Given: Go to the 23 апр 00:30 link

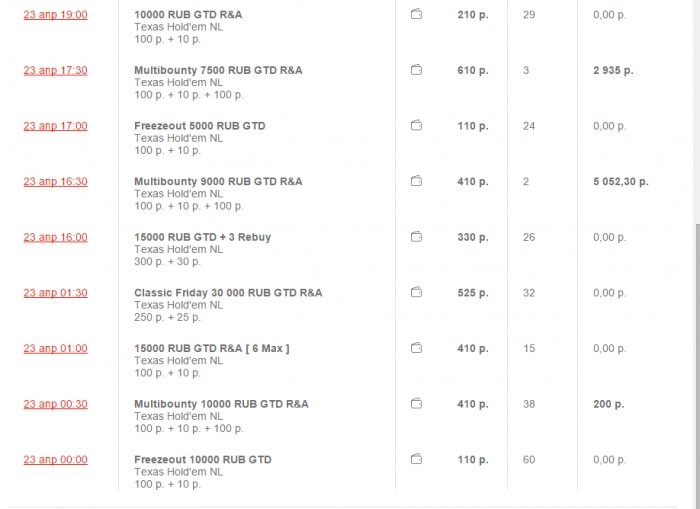Looking at the screenshot, I should tap(55, 404).
